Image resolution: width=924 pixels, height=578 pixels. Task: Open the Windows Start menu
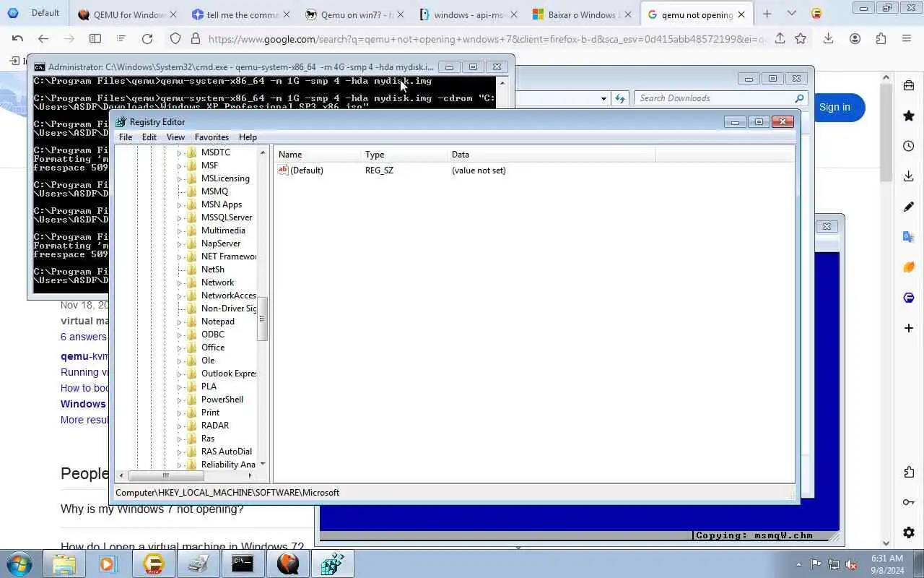pos(19,564)
